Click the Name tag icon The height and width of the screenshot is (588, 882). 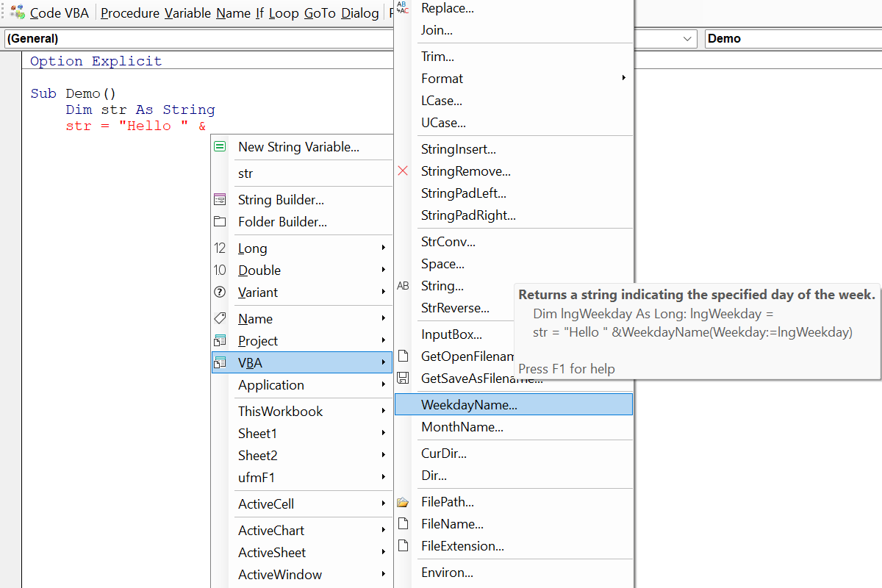[220, 318]
